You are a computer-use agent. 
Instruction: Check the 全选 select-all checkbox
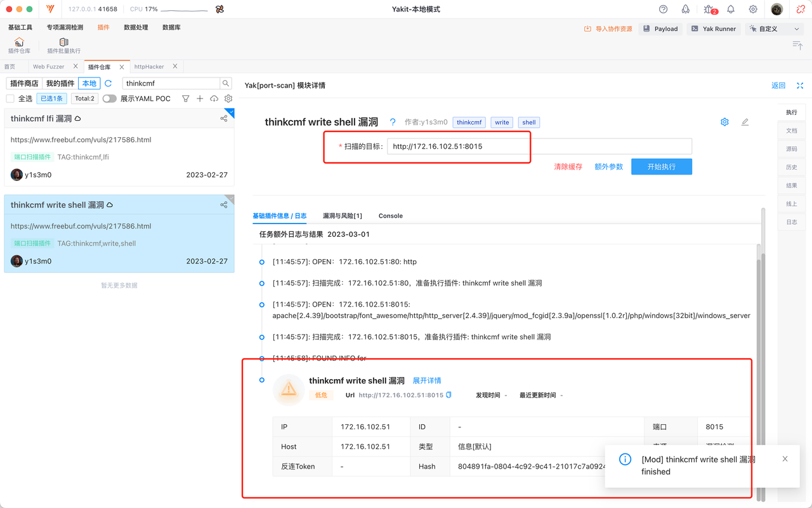pos(10,98)
